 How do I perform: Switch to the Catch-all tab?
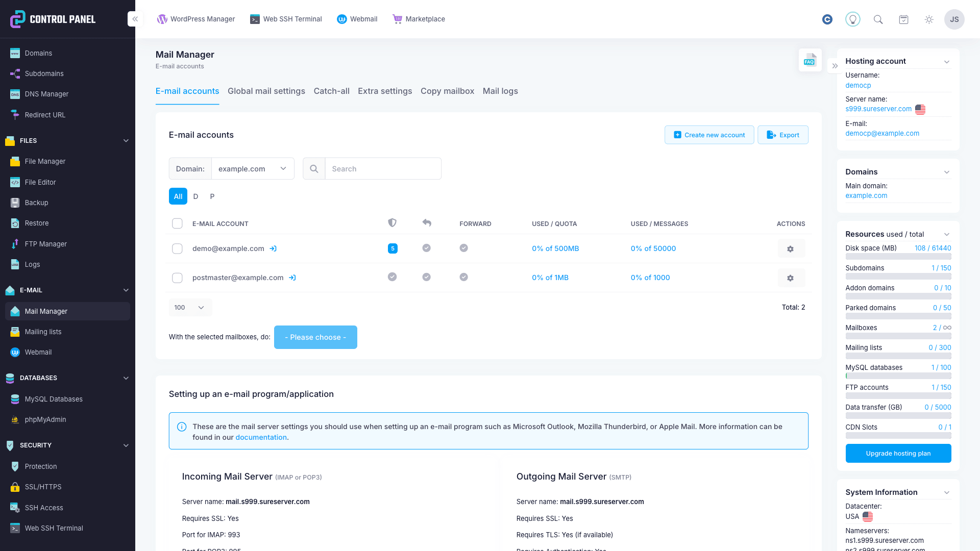(331, 91)
